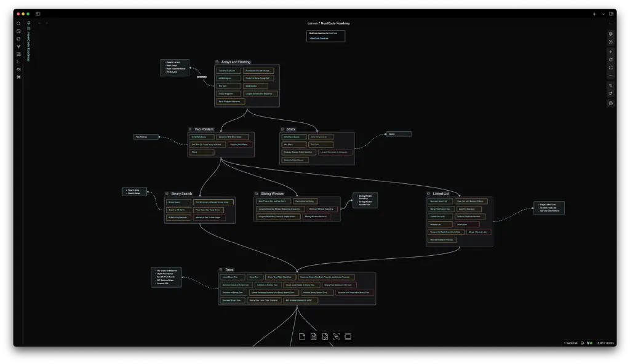Open the files icon in left ribbon

click(18, 39)
